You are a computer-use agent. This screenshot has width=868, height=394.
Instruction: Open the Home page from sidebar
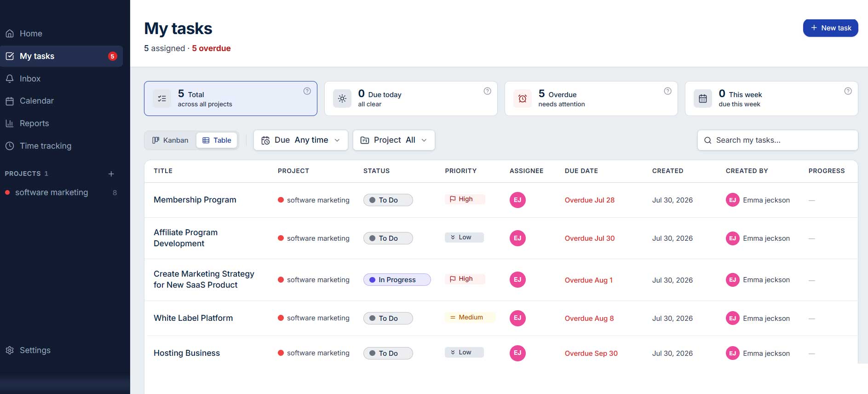[x=31, y=34]
